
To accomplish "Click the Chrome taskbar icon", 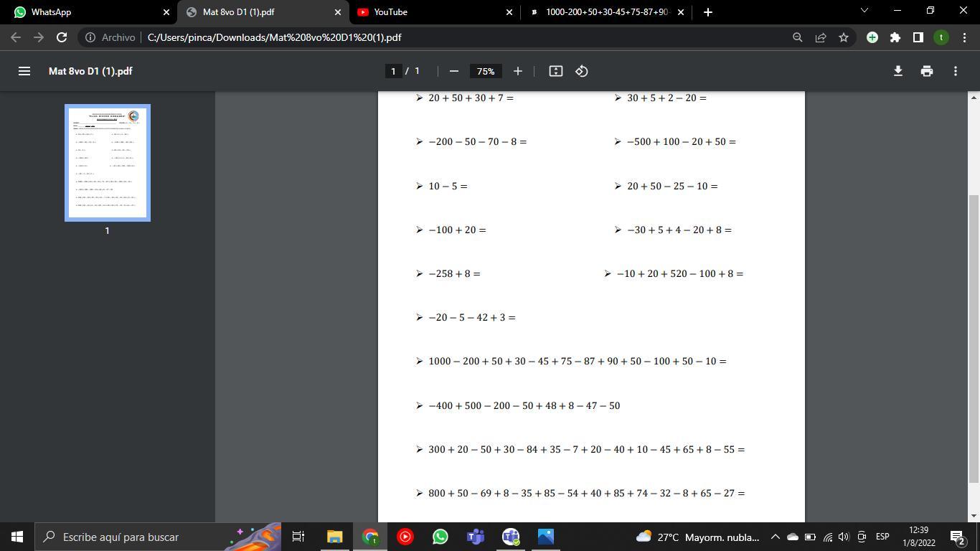I will pos(370,537).
